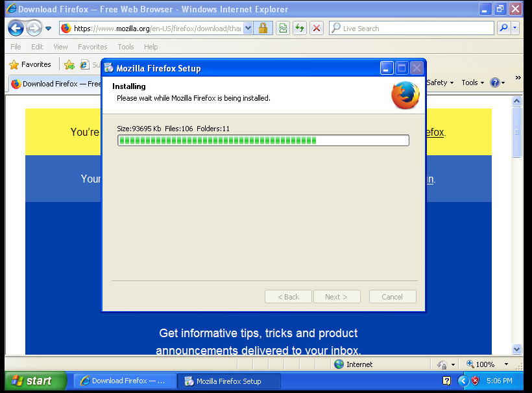Click the disabled Back button in installer
This screenshot has width=532, height=393.
(x=288, y=296)
